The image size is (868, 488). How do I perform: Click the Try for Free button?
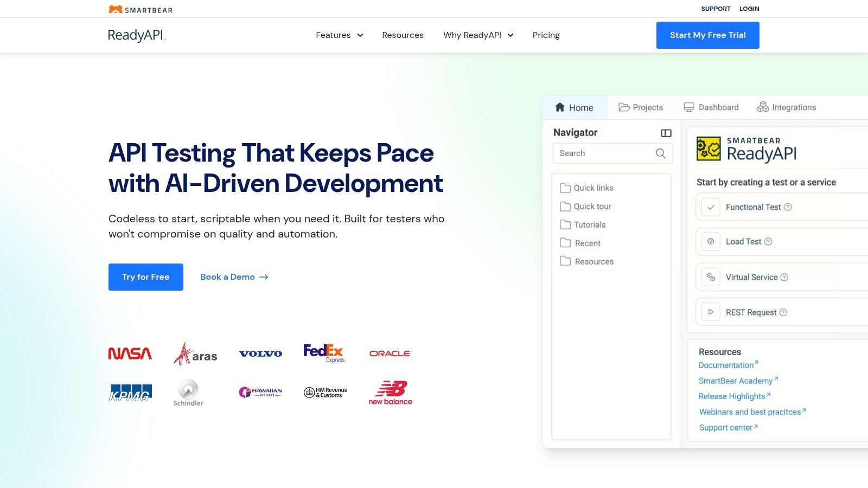click(x=146, y=277)
